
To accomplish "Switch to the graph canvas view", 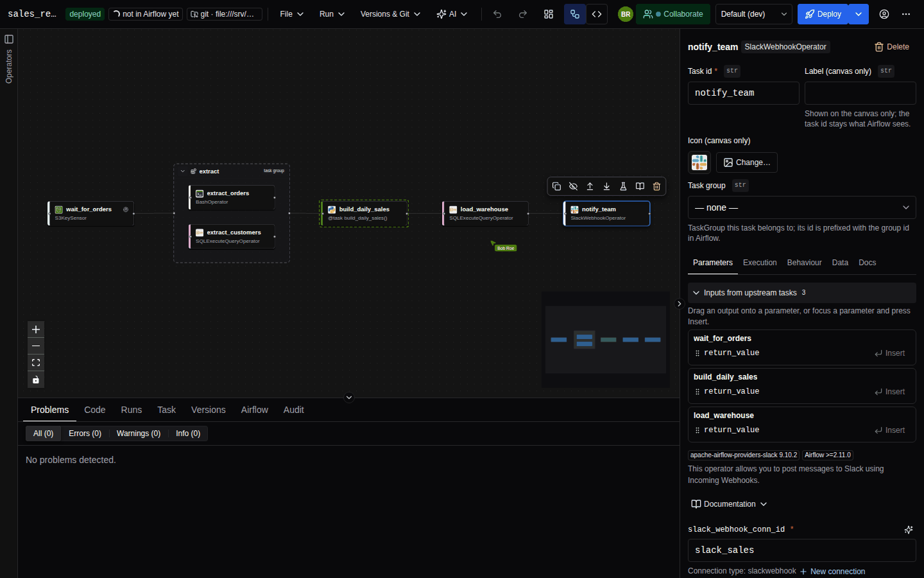I will tap(575, 14).
